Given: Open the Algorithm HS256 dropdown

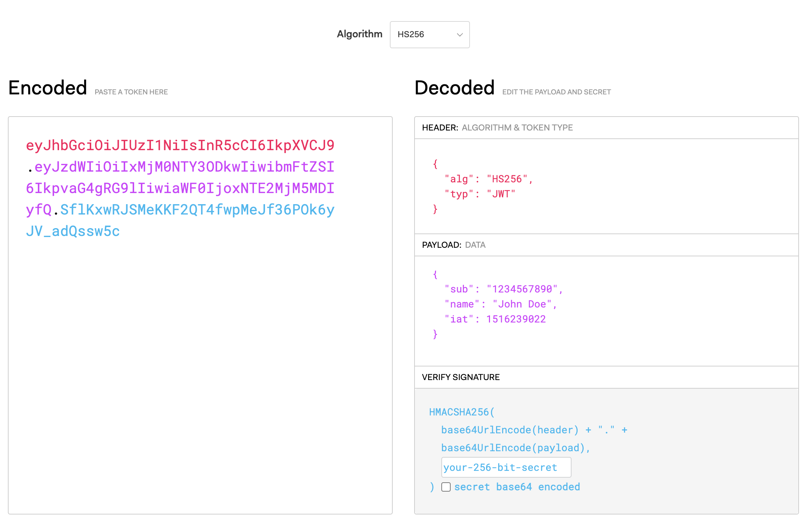Looking at the screenshot, I should coord(430,35).
